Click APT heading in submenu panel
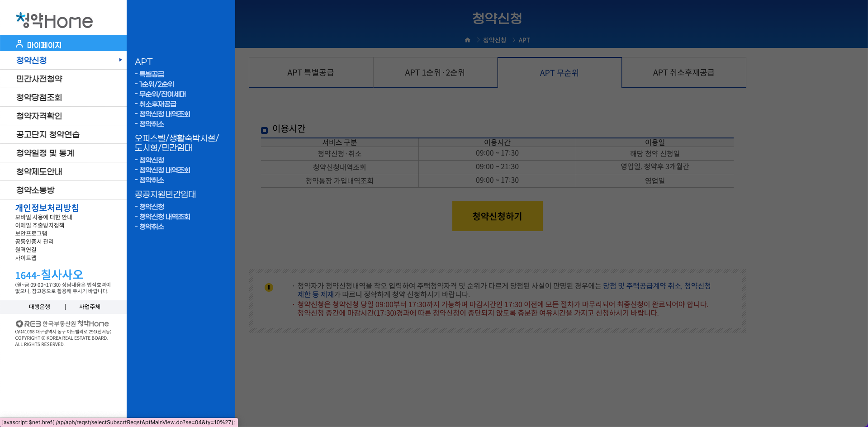Image resolution: width=868 pixels, height=427 pixels. point(144,62)
